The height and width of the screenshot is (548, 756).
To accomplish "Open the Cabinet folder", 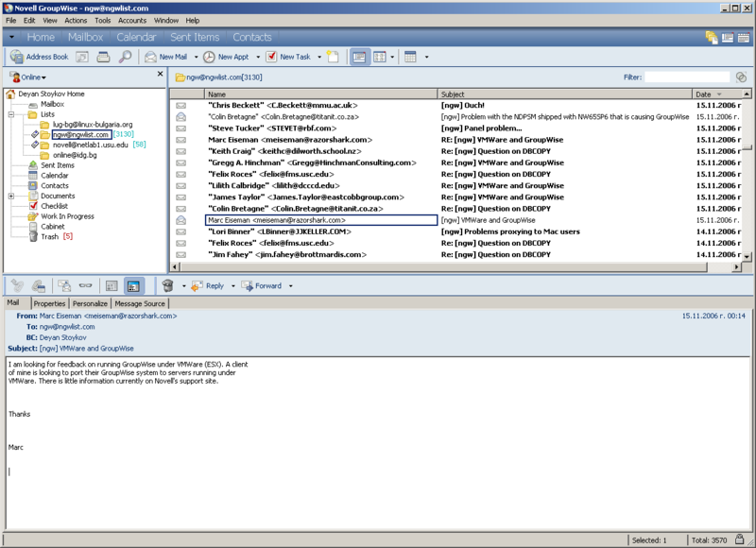I will pyautogui.click(x=53, y=227).
